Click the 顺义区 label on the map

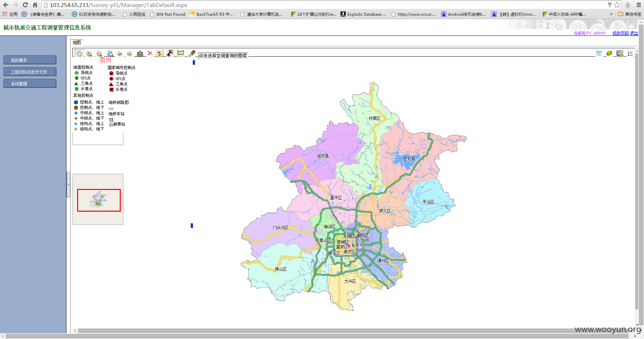coord(385,211)
